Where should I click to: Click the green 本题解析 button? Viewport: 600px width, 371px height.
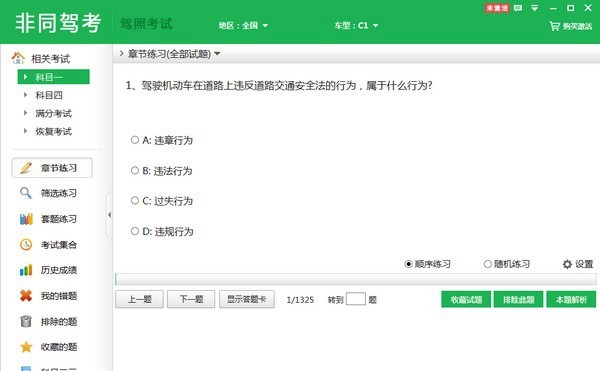click(x=571, y=299)
